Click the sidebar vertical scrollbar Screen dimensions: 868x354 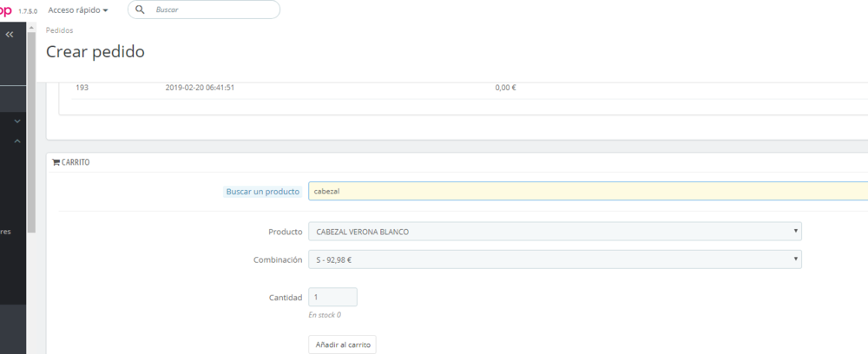[x=31, y=133]
